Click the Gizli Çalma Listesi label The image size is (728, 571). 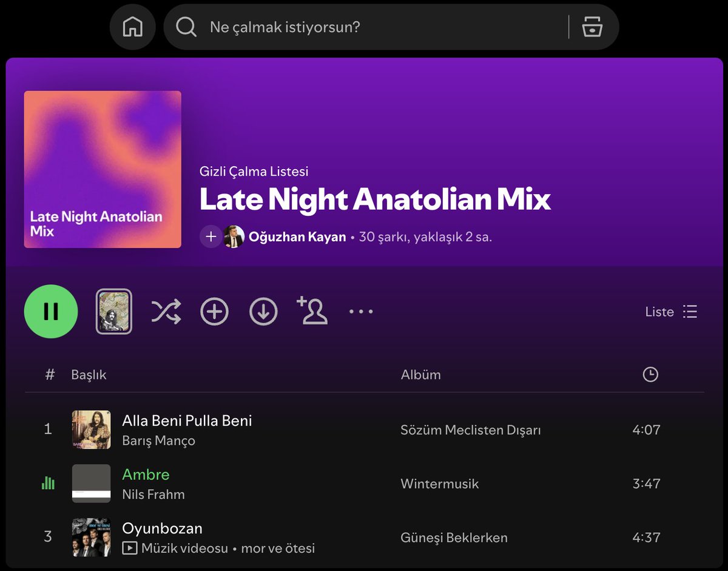pos(254,172)
